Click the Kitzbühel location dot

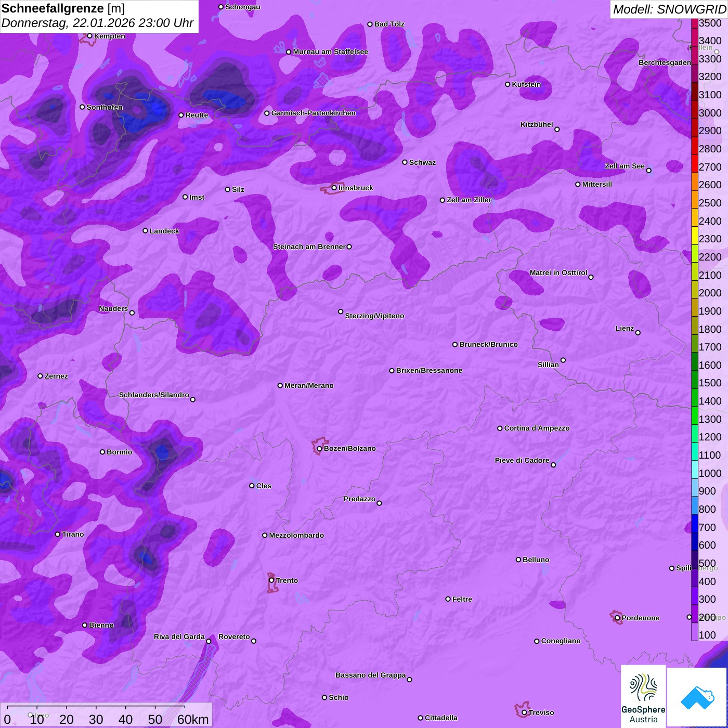click(x=557, y=129)
